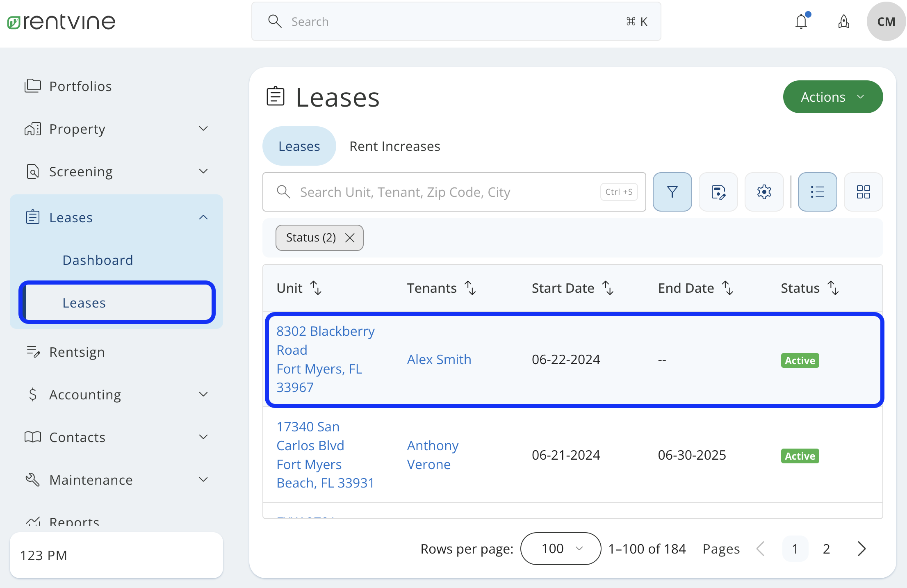907x588 pixels.
Task: Open the filter panel icon
Action: point(672,191)
